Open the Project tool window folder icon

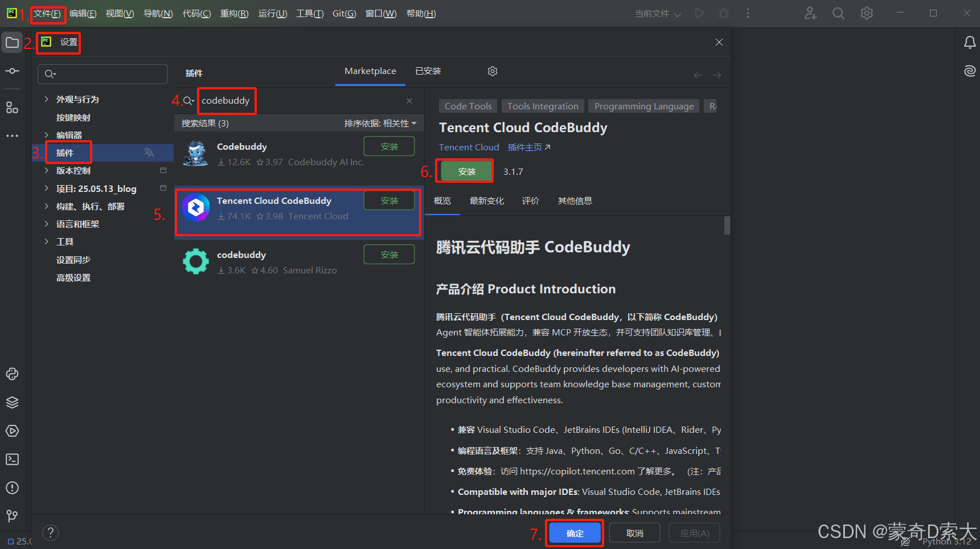[12, 43]
